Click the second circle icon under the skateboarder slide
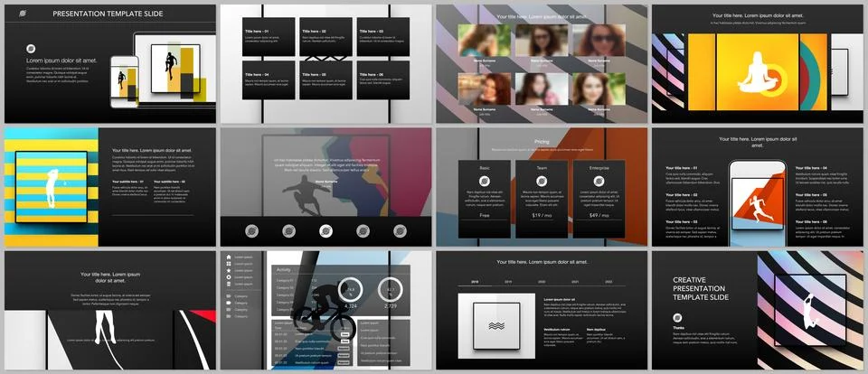The height and width of the screenshot is (374, 868). pos(288,230)
